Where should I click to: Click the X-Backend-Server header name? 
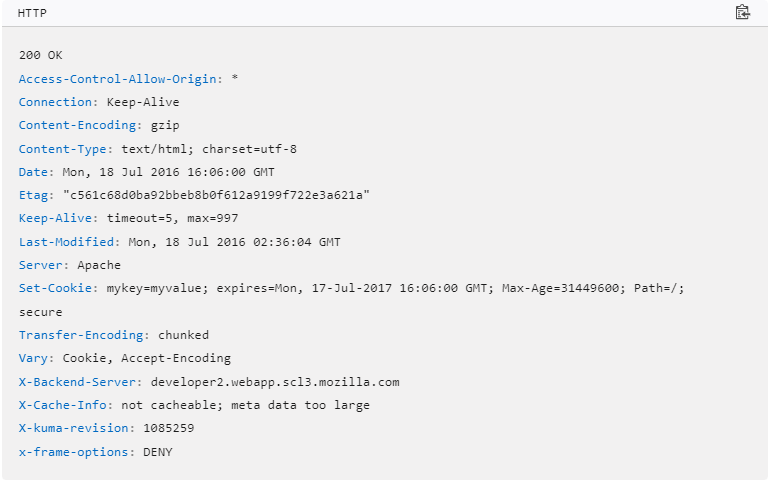click(x=81, y=382)
